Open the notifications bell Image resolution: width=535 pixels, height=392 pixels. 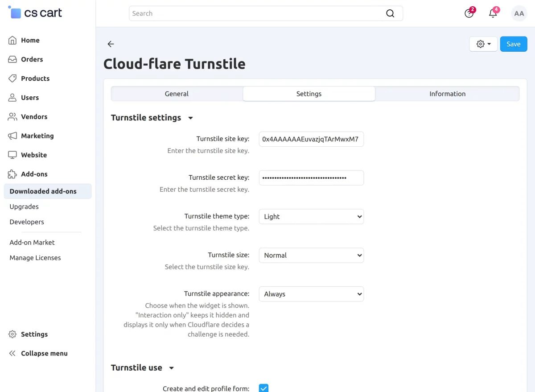pos(493,13)
